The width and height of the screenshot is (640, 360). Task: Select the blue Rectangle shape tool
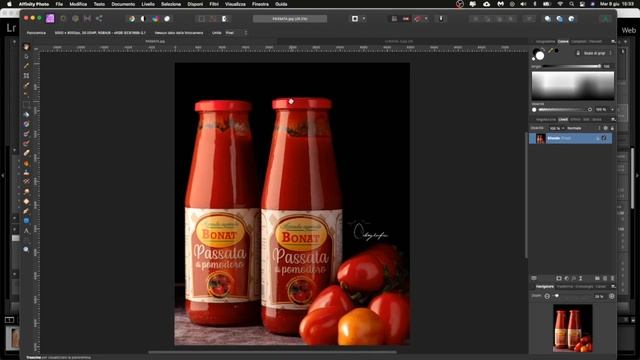click(x=27, y=221)
